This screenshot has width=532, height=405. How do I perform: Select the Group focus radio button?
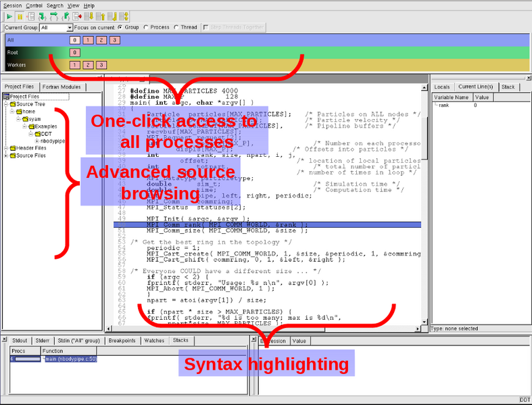pyautogui.click(x=120, y=28)
